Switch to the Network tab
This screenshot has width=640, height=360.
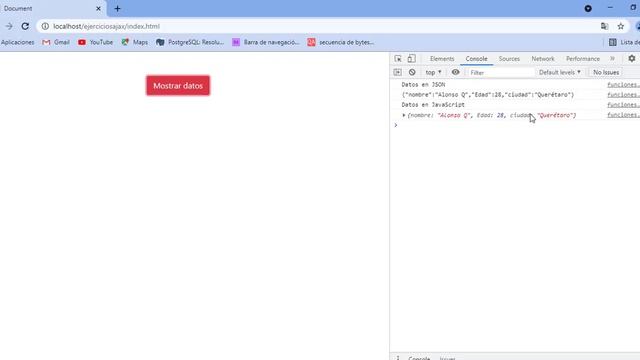(x=543, y=59)
